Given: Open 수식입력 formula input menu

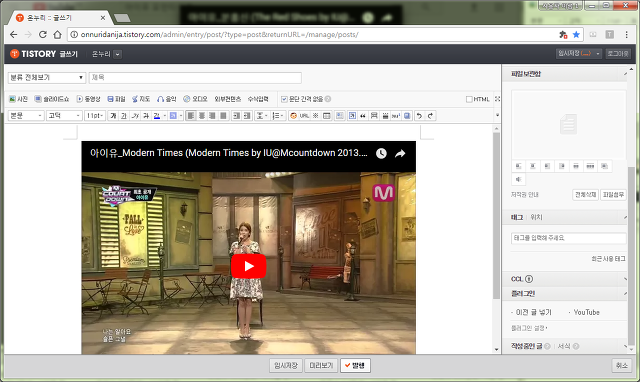Looking at the screenshot, I should 258,99.
